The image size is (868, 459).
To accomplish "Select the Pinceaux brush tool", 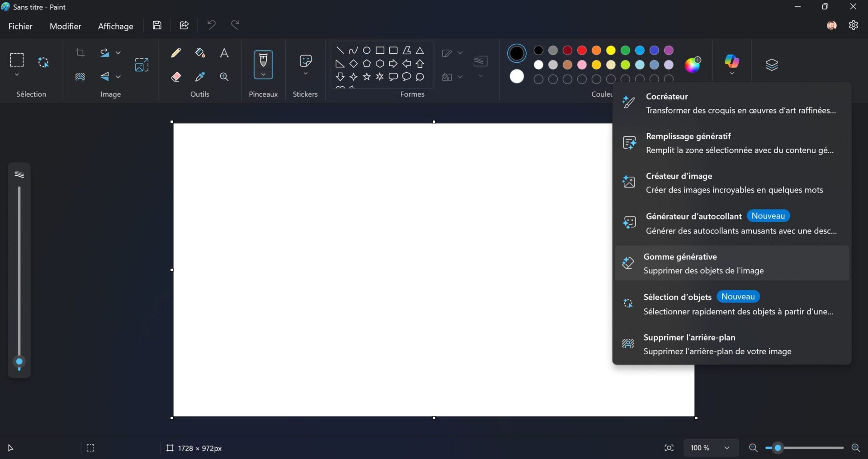I will 263,60.
